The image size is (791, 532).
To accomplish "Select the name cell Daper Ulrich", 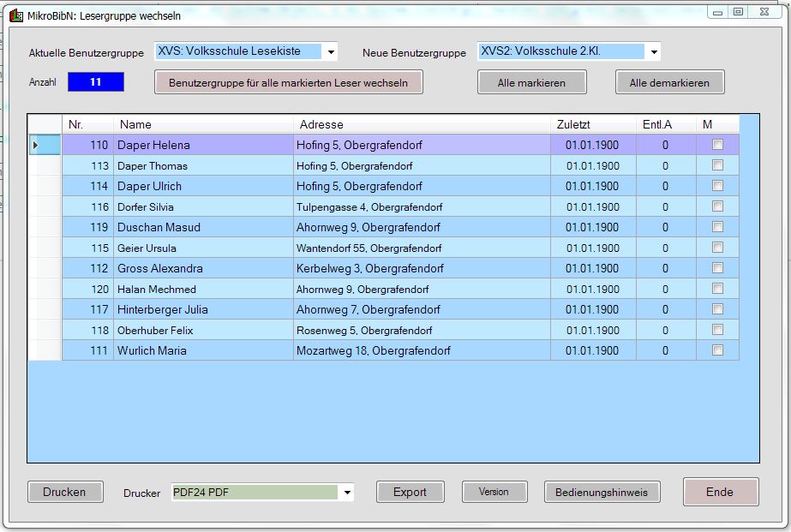I will point(203,186).
